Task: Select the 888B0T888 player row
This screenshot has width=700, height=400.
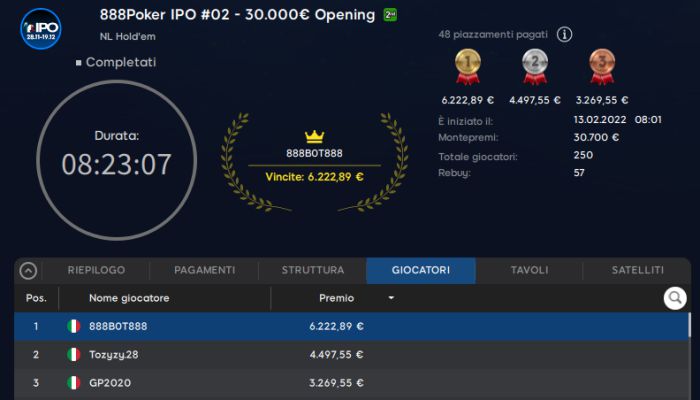Action: [352, 326]
